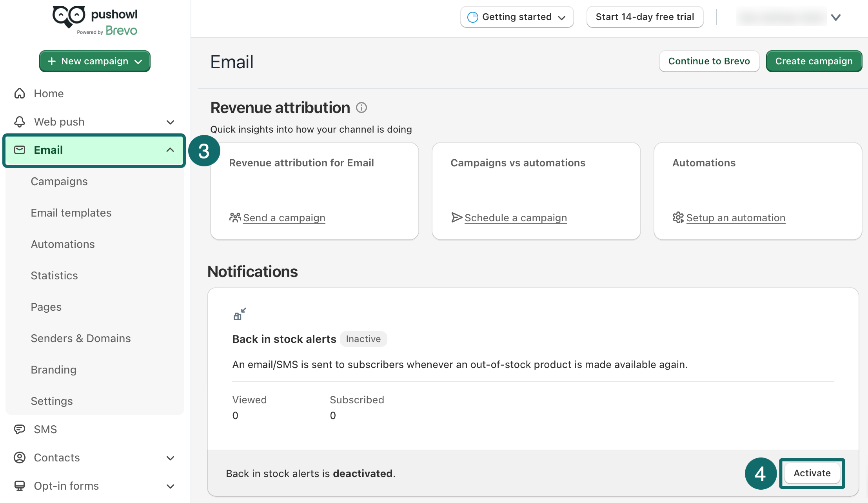Select the SMS chat bubble icon

coord(19,429)
